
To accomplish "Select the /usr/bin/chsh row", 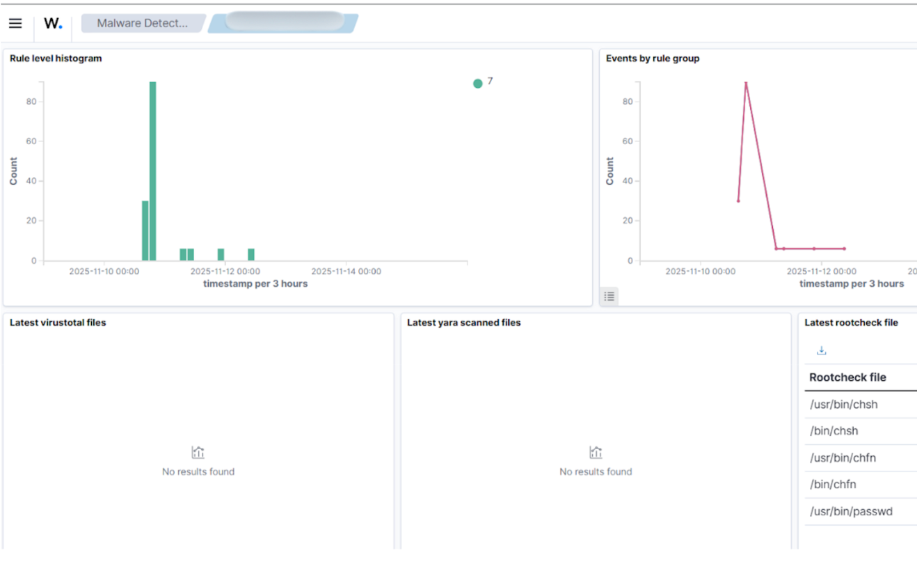I will (861, 405).
